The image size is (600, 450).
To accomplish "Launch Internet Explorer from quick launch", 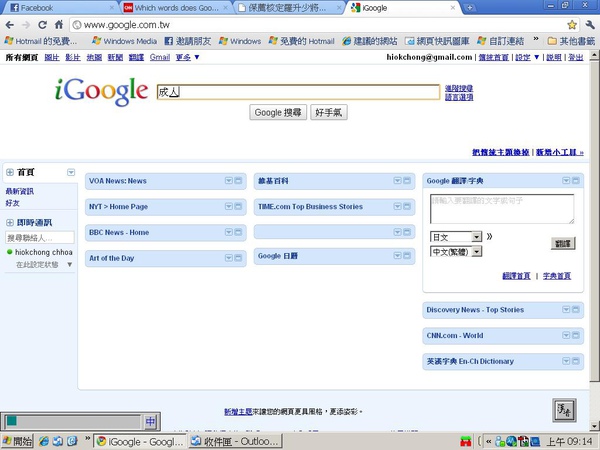I will pyautogui.click(x=44, y=441).
